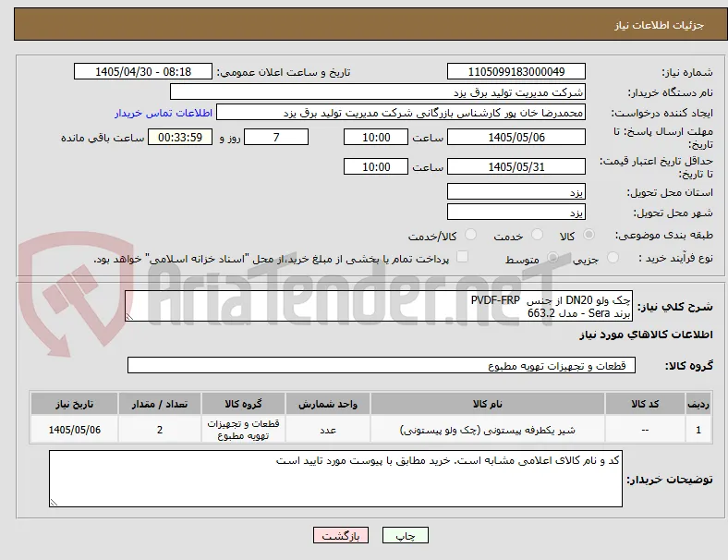Click the request creator name field
The height and width of the screenshot is (560, 728).
[401, 113]
